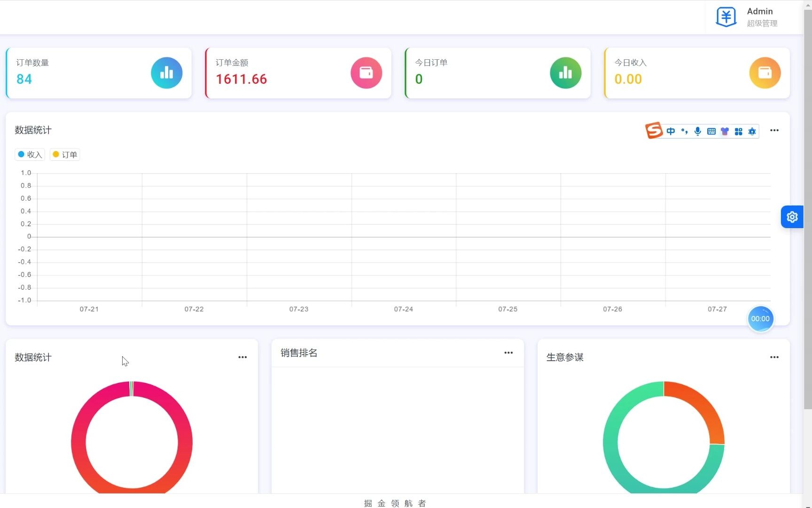Click the 07-24 x-axis date label
Viewport: 812px width, 508px height.
pyautogui.click(x=404, y=309)
